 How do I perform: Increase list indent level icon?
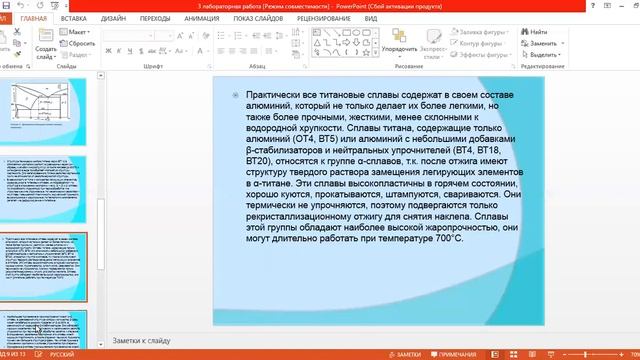point(267,36)
